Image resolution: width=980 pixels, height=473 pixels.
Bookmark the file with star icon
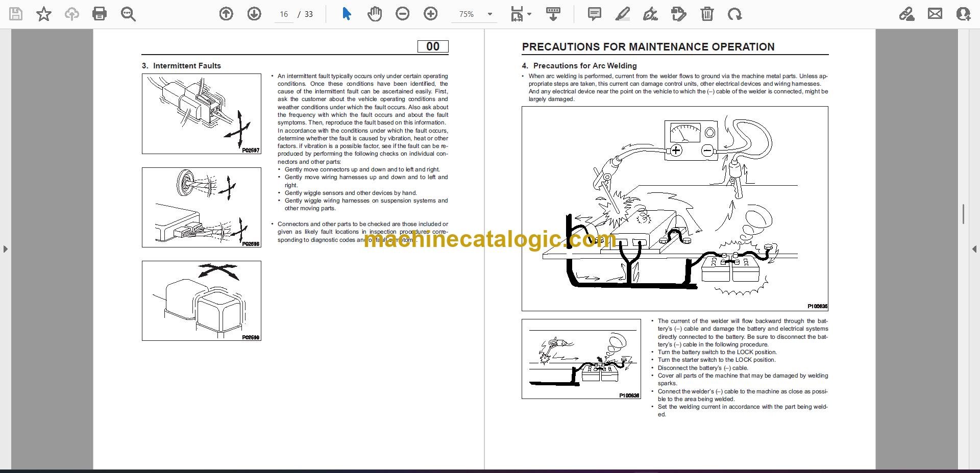44,14
